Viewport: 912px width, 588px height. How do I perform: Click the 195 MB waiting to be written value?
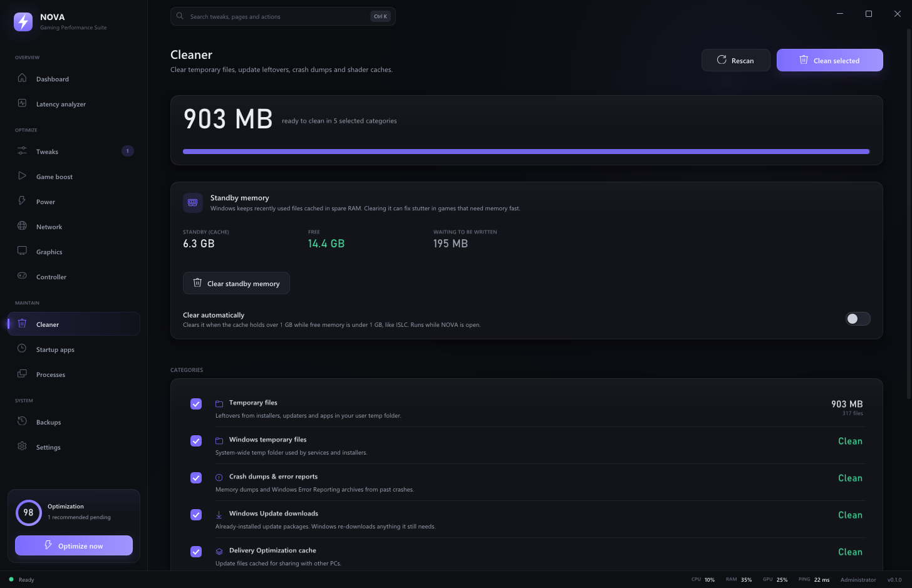pos(450,244)
